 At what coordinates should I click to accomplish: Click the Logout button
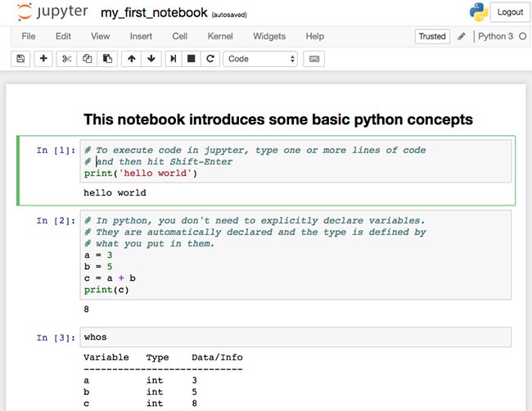pos(510,12)
